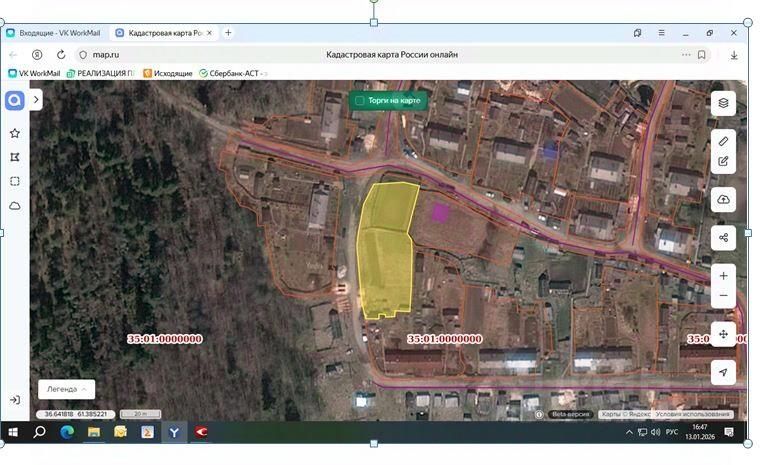Viewport: 763px width, 465px height.
Task: Click the 'Beta-версия' label
Action: coord(570,414)
